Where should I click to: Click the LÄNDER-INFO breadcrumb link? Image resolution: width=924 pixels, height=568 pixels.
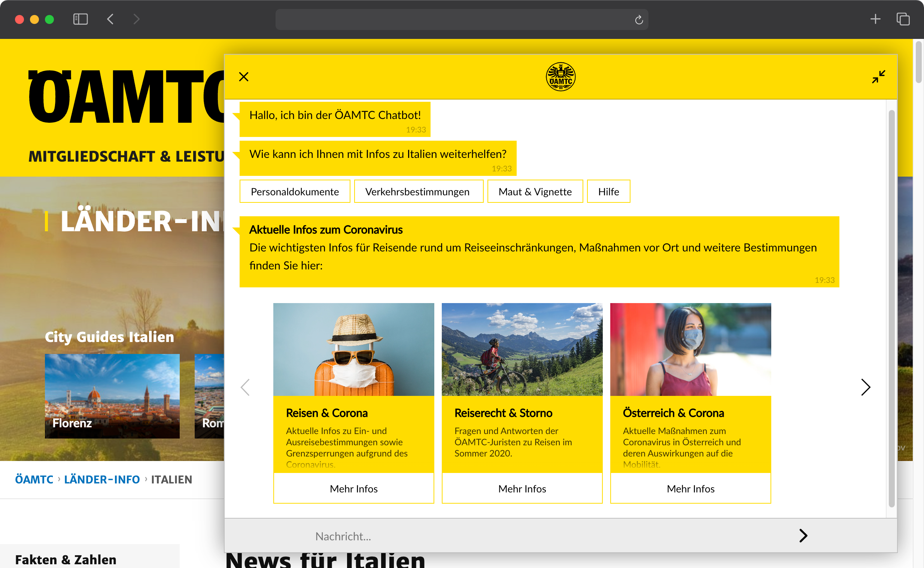(x=102, y=479)
